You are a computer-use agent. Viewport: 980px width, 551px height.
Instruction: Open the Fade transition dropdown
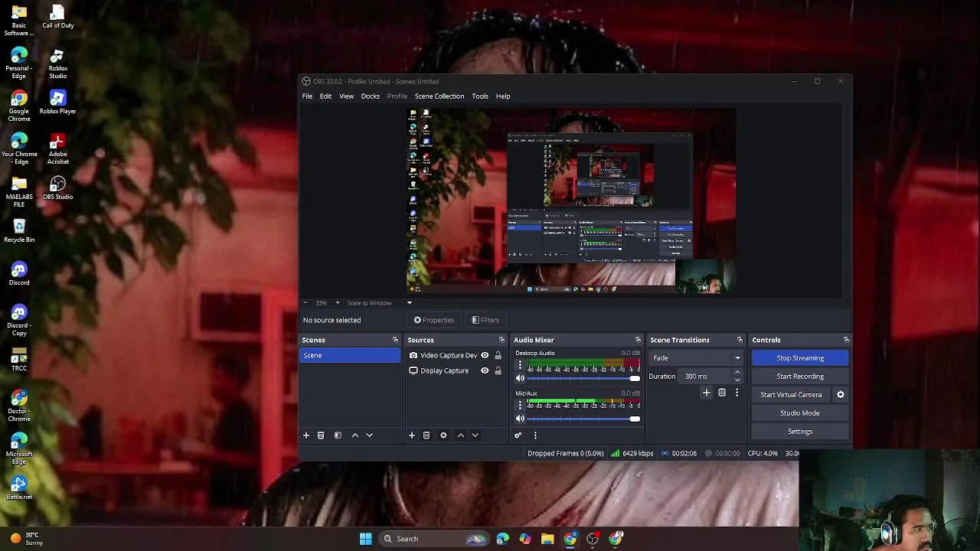click(x=696, y=358)
